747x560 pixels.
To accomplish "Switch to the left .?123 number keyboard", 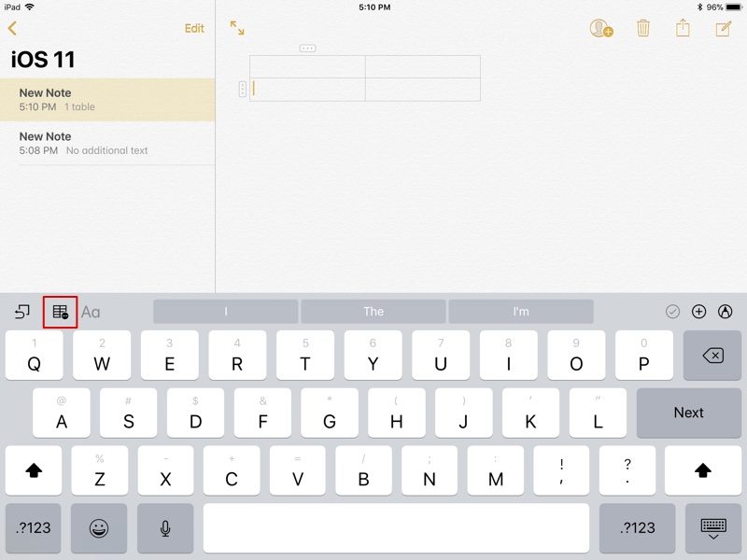I will 34,528.
